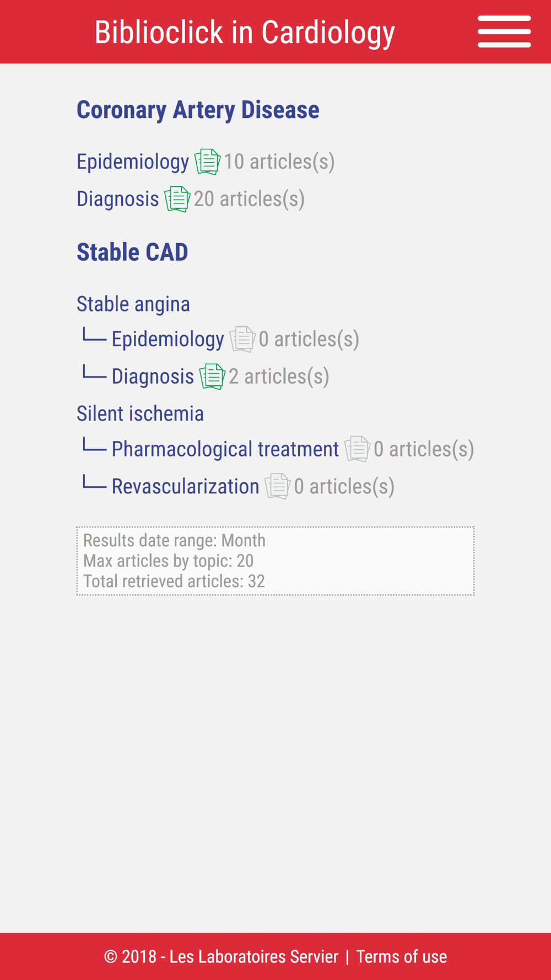Click the Stable CAD section heading
Screen dimensions: 551x980
132,252
